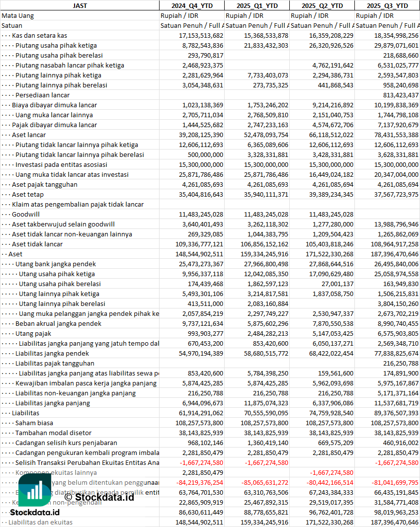The width and height of the screenshot is (420, 527).
Task: Select Uang muka lancar lainnya label
Action: (54, 115)
